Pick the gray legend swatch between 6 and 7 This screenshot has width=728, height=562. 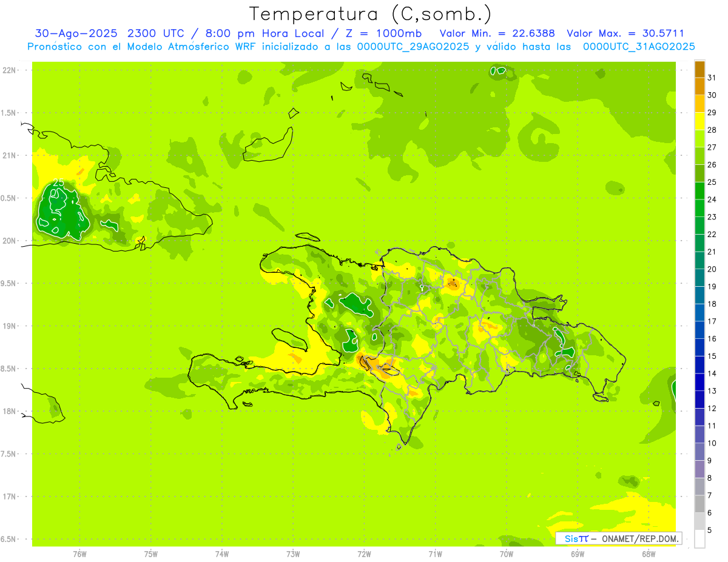pyautogui.click(x=699, y=504)
